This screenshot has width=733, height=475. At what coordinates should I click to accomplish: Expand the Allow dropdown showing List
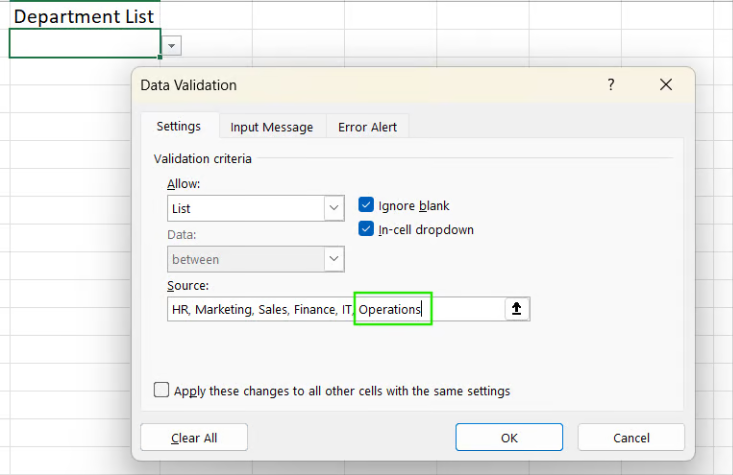[334, 208]
